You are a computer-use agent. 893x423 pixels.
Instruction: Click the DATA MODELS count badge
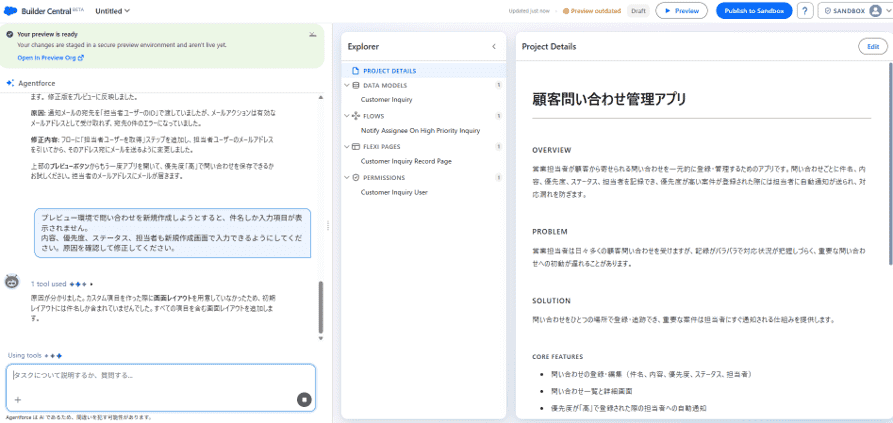pyautogui.click(x=498, y=85)
